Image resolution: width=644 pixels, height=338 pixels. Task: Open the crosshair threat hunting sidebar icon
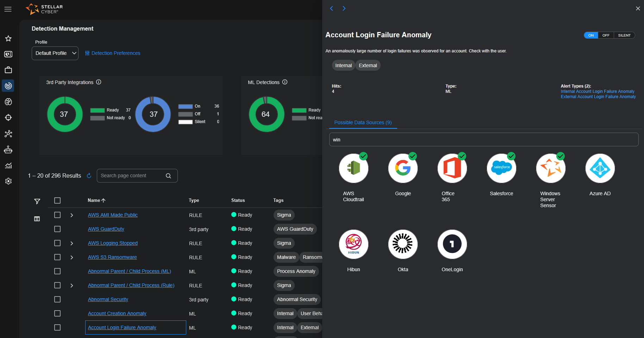point(8,117)
